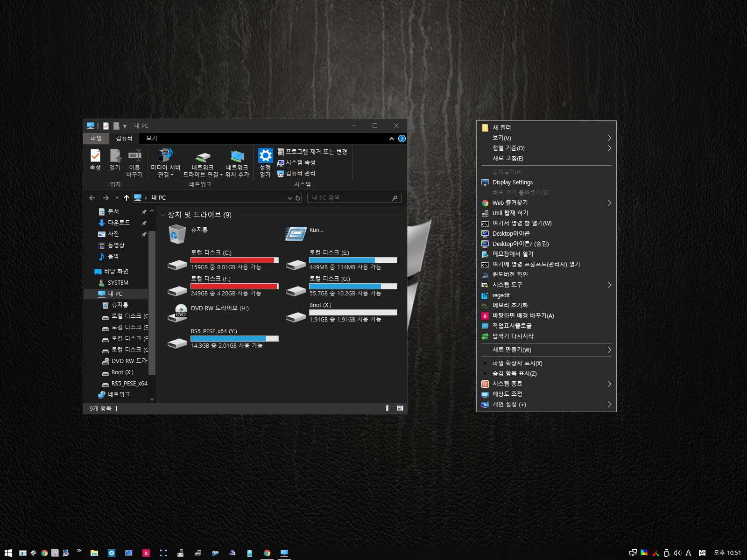
Task: Select the Boot (X:) drive
Action: coord(342,313)
